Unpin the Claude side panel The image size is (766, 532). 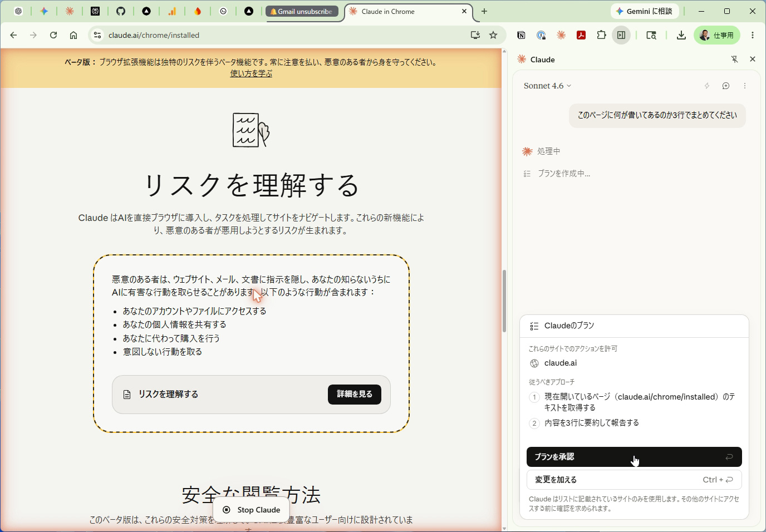(x=734, y=59)
